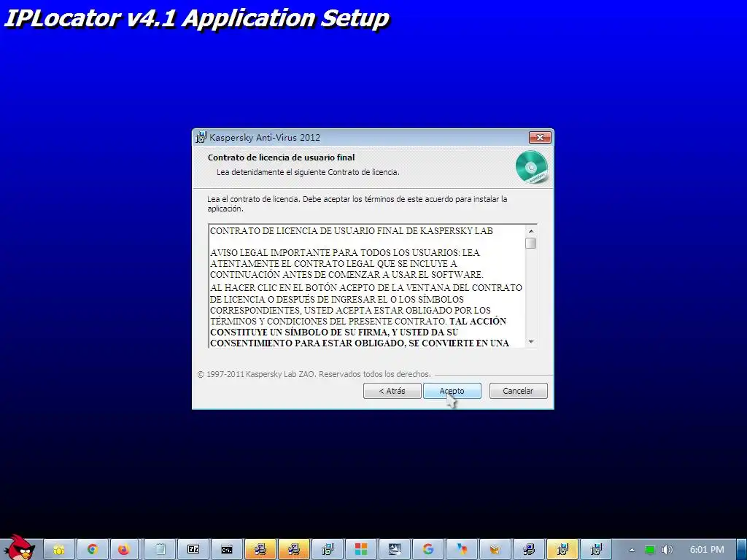Open the orange box taskbar icon
747x560 pixels.
pyautogui.click(x=495, y=550)
